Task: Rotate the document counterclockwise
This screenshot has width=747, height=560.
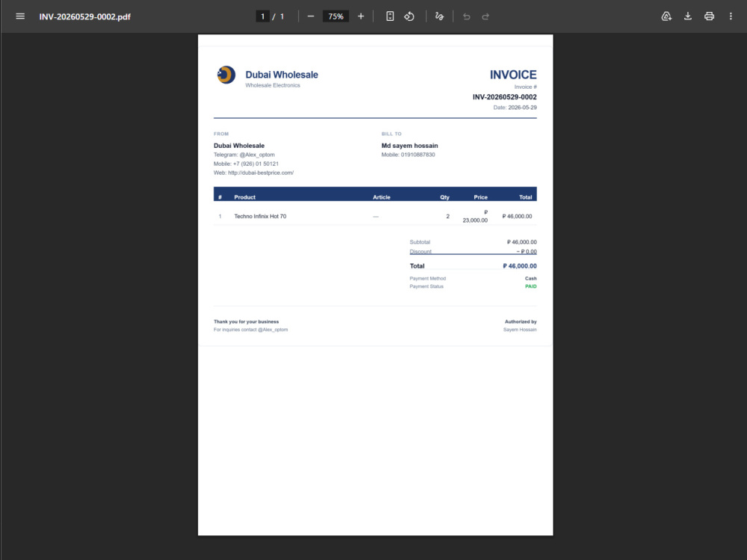Action: coord(409,16)
